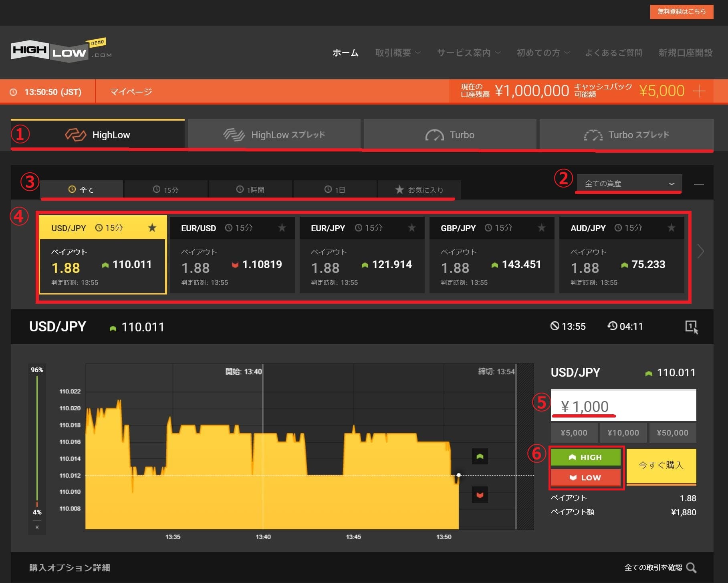
Task: Show お気に入り favorites tab
Action: click(x=419, y=190)
